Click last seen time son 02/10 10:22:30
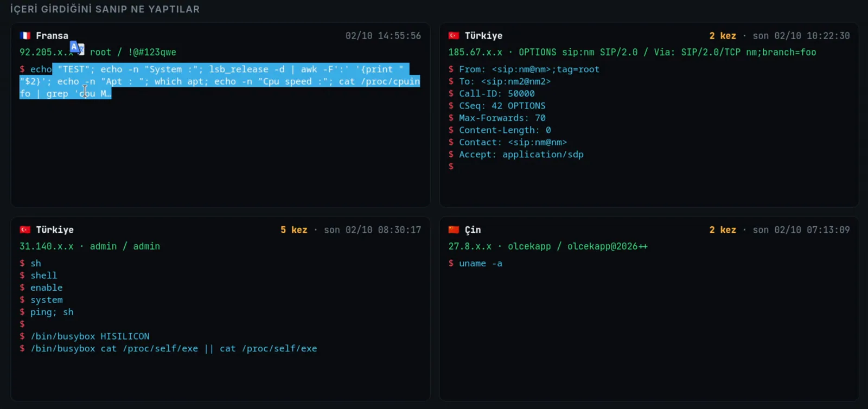 coord(801,36)
